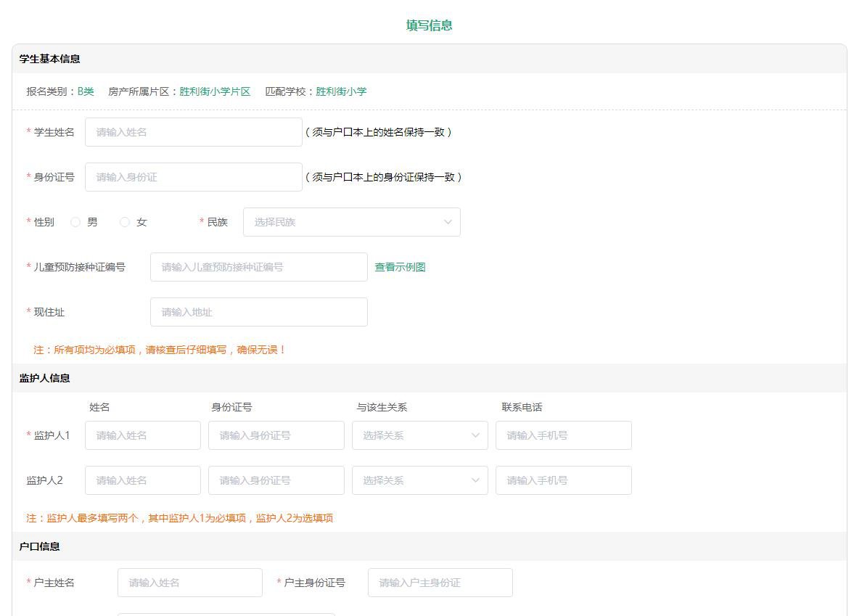
Task: Select the 女 radio button
Action: tap(125, 222)
